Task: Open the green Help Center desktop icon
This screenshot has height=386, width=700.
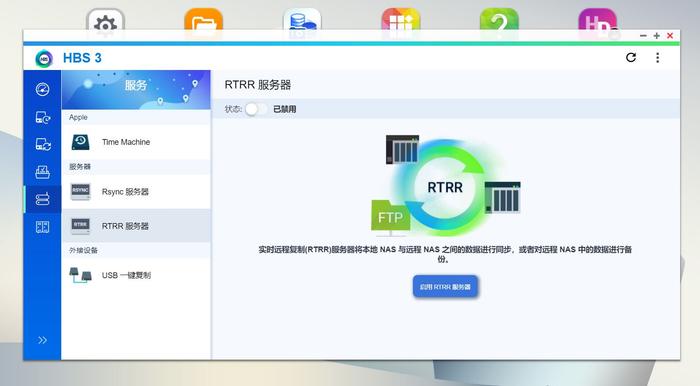Action: 499,21
